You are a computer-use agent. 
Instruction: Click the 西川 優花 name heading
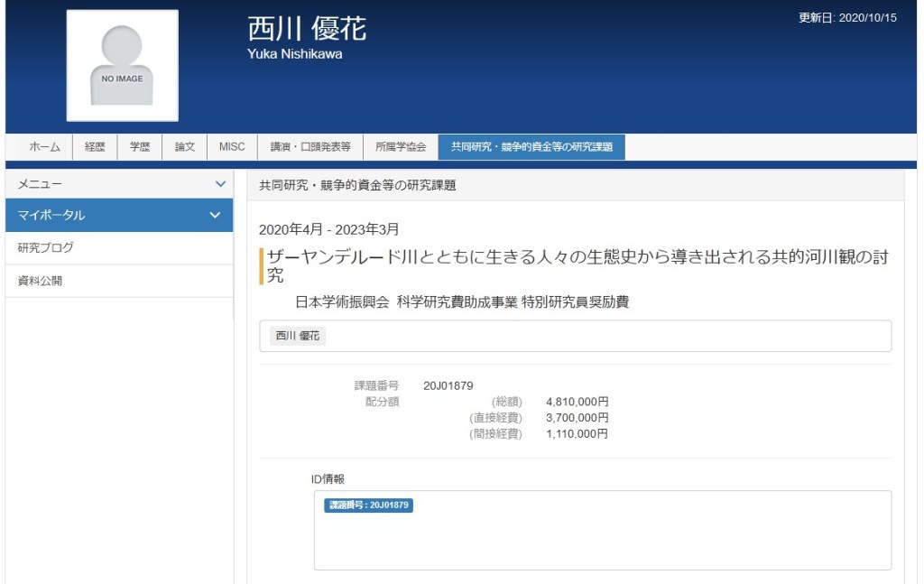(x=307, y=30)
